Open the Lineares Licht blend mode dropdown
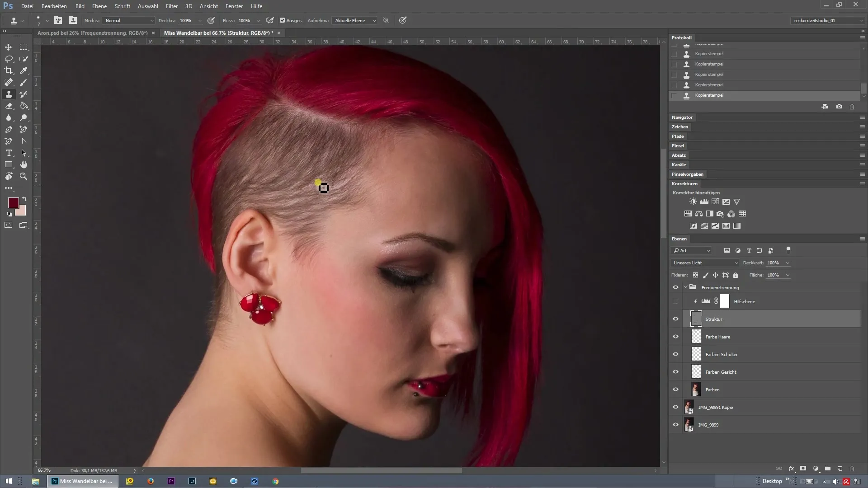Screen dimensions: 868x488 click(x=705, y=263)
